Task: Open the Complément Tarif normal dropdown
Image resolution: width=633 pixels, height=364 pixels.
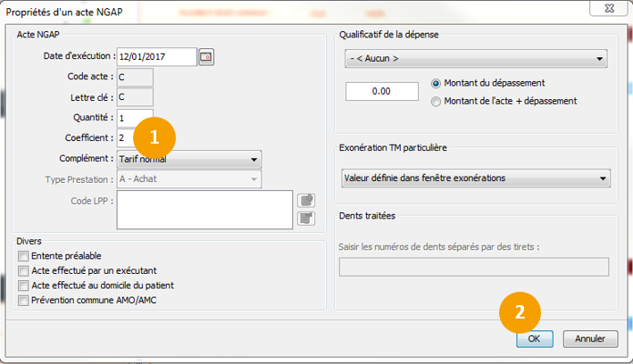Action: (x=189, y=160)
